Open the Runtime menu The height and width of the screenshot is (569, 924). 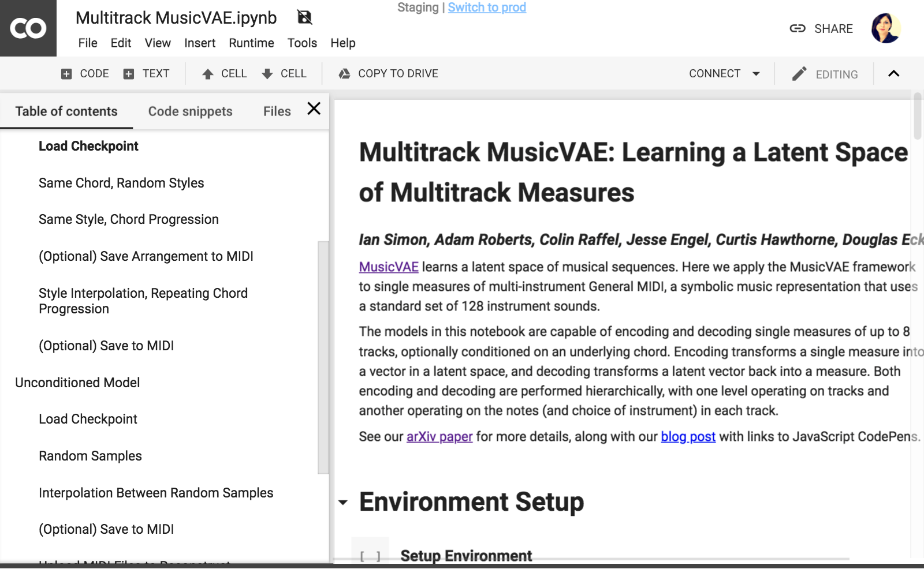(x=251, y=43)
